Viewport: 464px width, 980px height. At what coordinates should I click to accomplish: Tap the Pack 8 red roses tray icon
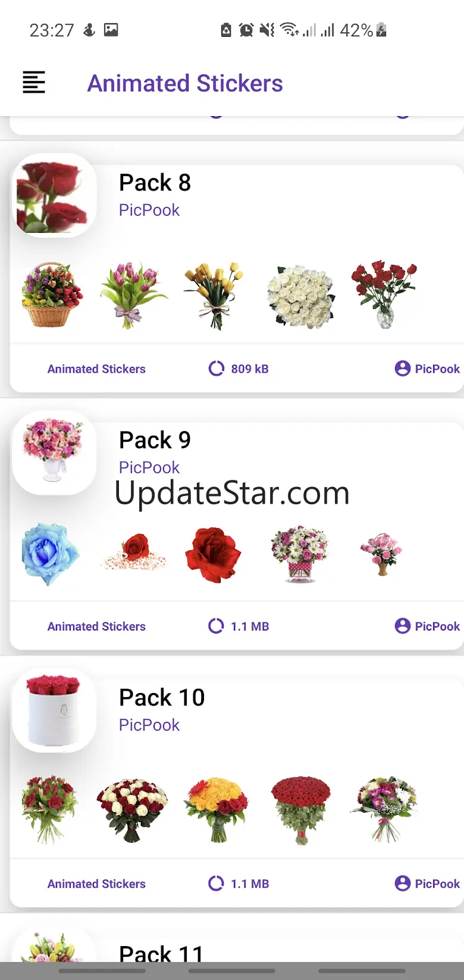54,195
